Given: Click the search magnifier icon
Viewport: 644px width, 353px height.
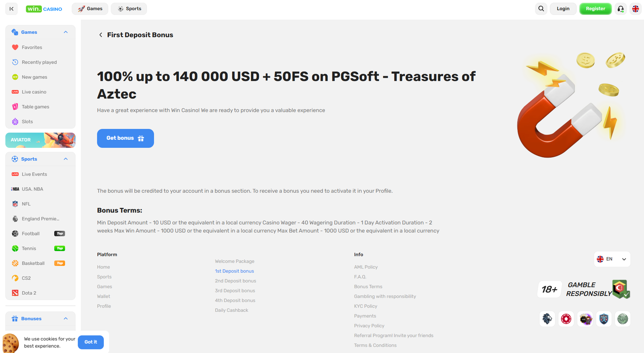Looking at the screenshot, I should click(x=541, y=8).
